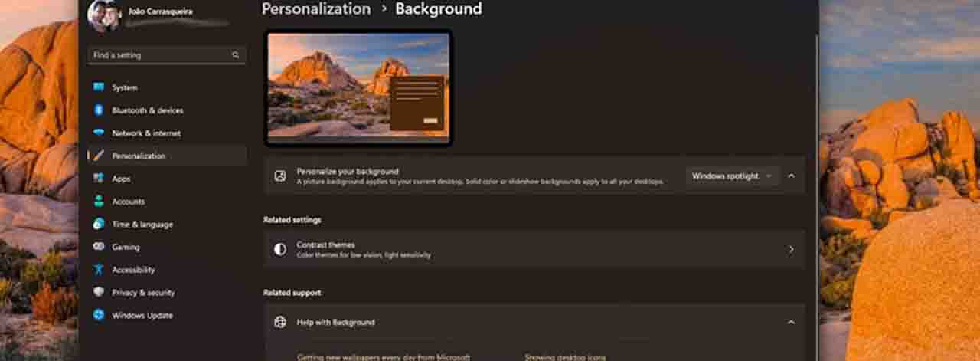The image size is (980, 361).
Task: Click the Accounts person icon
Action: click(x=99, y=201)
